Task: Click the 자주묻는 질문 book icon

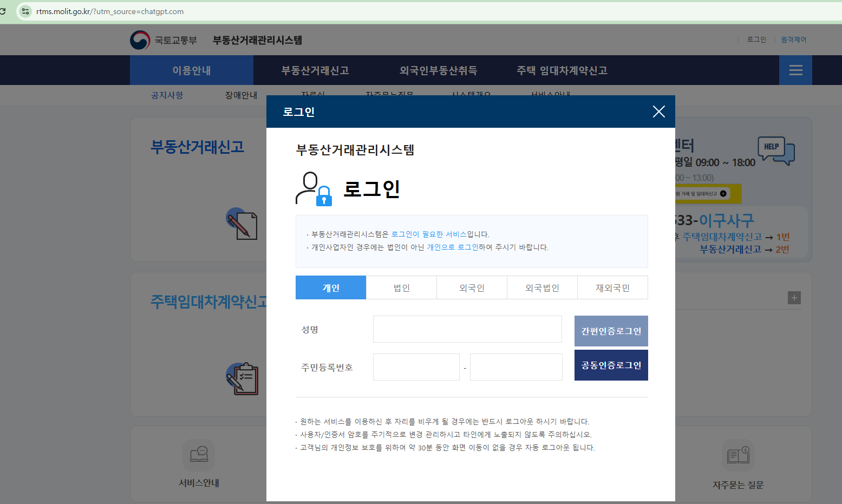Action: pos(737,455)
